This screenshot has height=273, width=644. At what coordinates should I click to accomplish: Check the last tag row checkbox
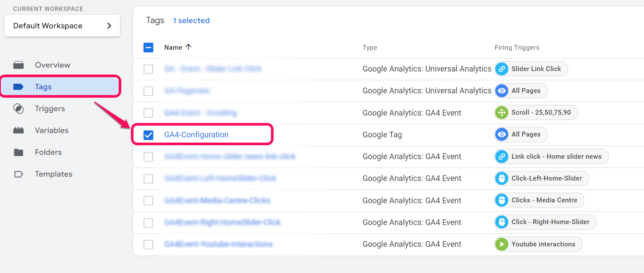coord(148,244)
